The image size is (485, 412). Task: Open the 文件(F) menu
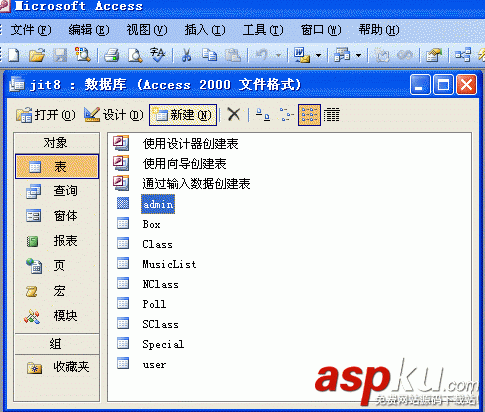31,30
